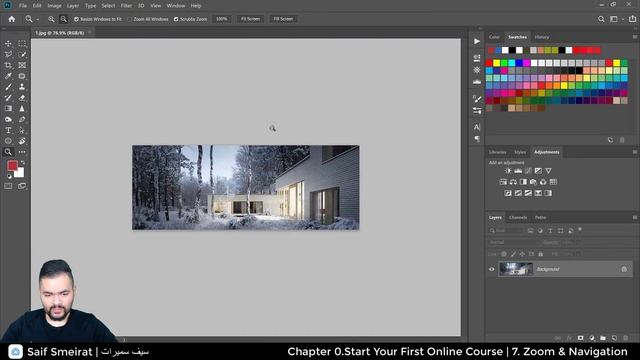Viewport: 640px width, 360px height.
Task: Toggle filter for pixel layers
Action: 530,231
